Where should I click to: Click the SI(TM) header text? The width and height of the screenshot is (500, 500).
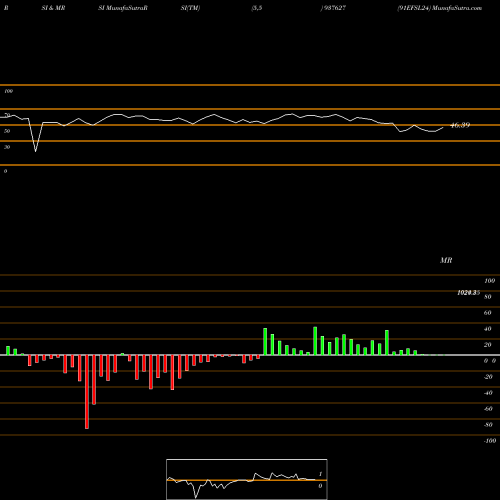190,8
